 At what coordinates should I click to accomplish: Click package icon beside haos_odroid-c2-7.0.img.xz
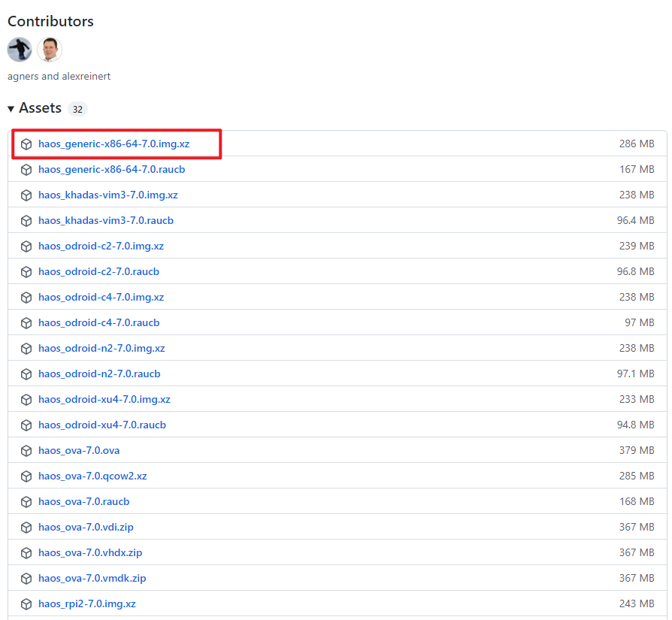(26, 246)
